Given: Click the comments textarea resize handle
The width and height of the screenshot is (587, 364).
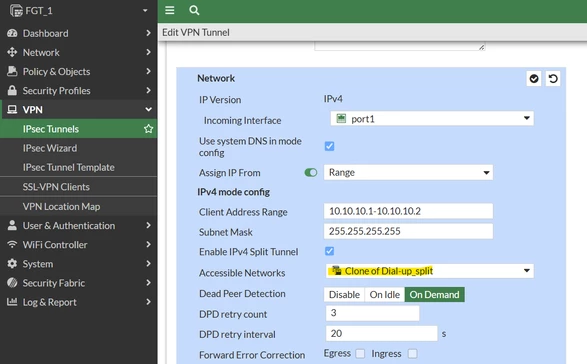Looking at the screenshot, I should pos(481,47).
